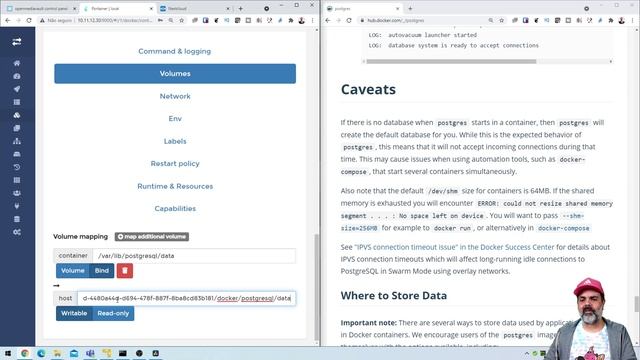Screen dimensions: 640x360
Task: Bookmark the Docker Hub page with star icon
Action: [502, 20]
